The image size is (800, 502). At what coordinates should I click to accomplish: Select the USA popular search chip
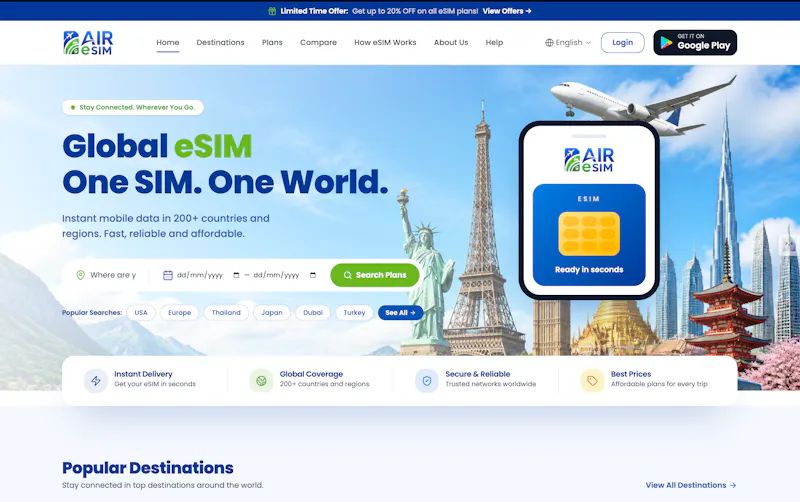click(x=141, y=313)
